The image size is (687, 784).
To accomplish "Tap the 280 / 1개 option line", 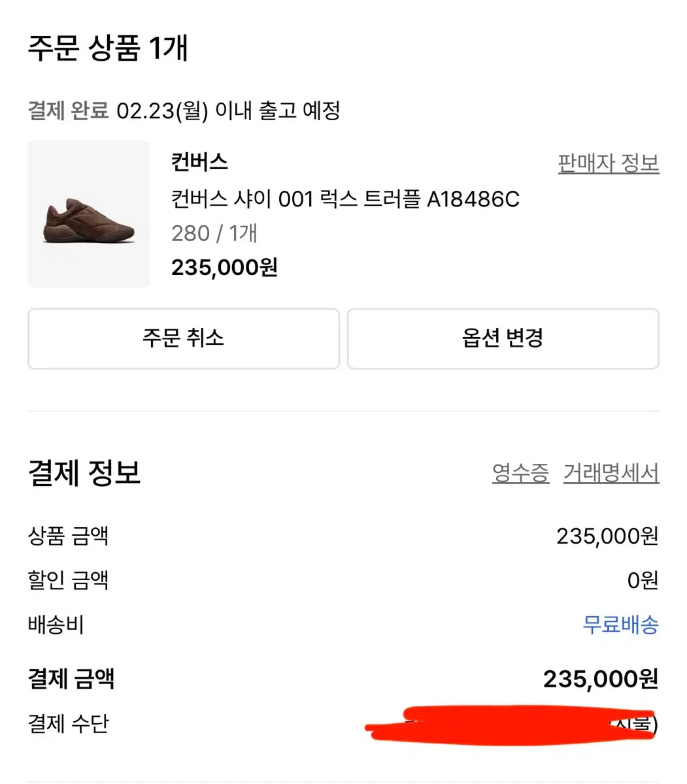I will coord(214,233).
